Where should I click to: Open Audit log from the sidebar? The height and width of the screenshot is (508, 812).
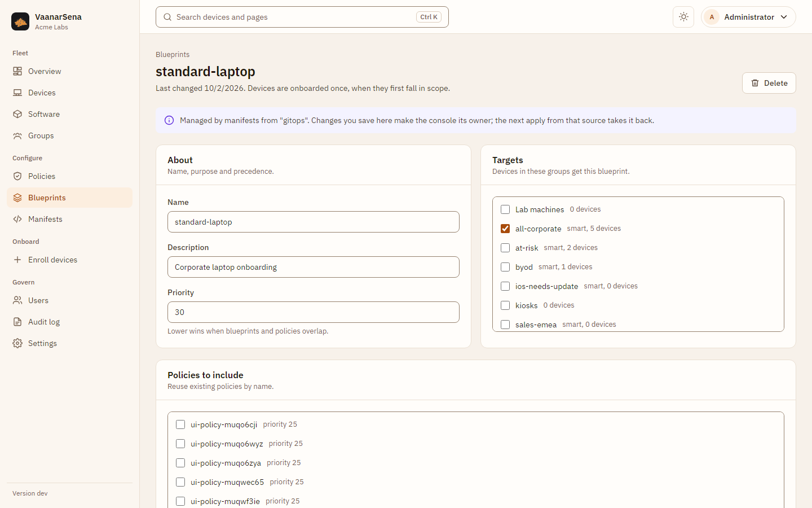coord(69,322)
